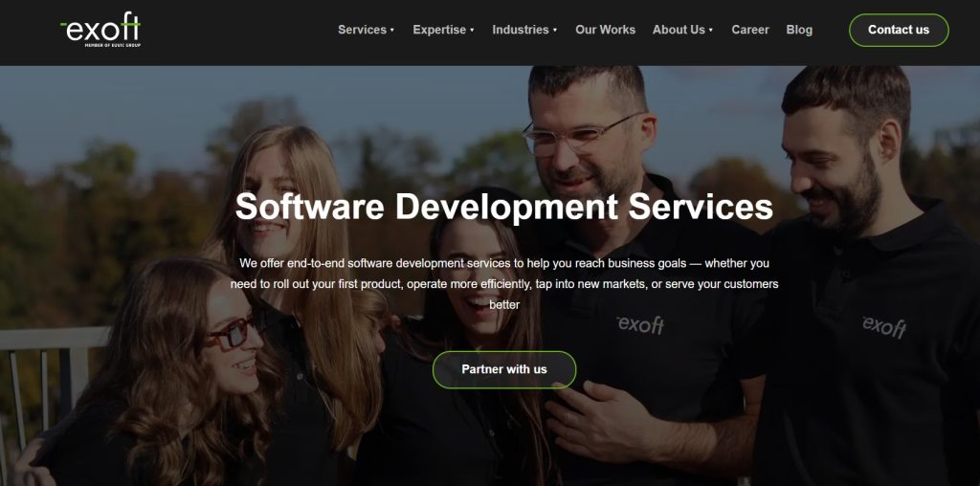Image resolution: width=980 pixels, height=486 pixels.
Task: Open the Career page
Action: 750,30
